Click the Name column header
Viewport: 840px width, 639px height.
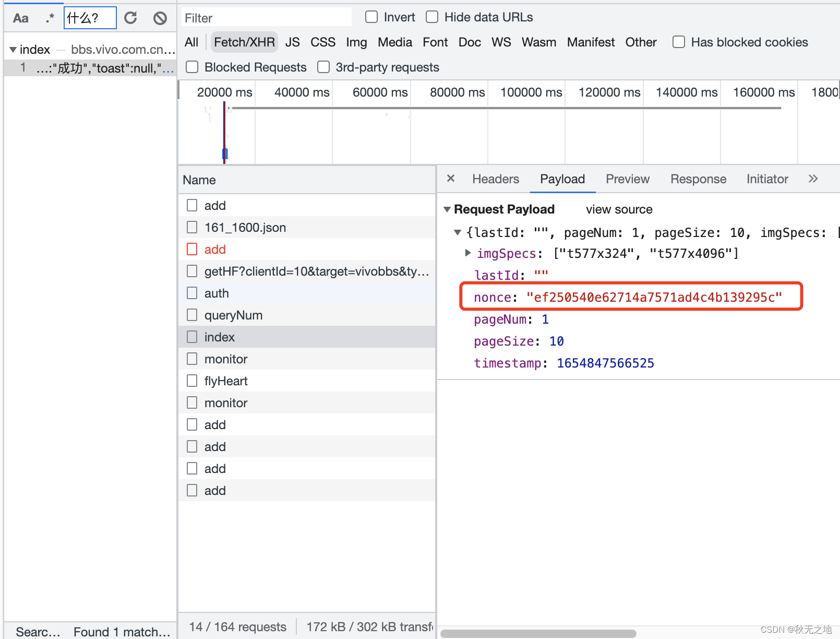click(x=307, y=180)
